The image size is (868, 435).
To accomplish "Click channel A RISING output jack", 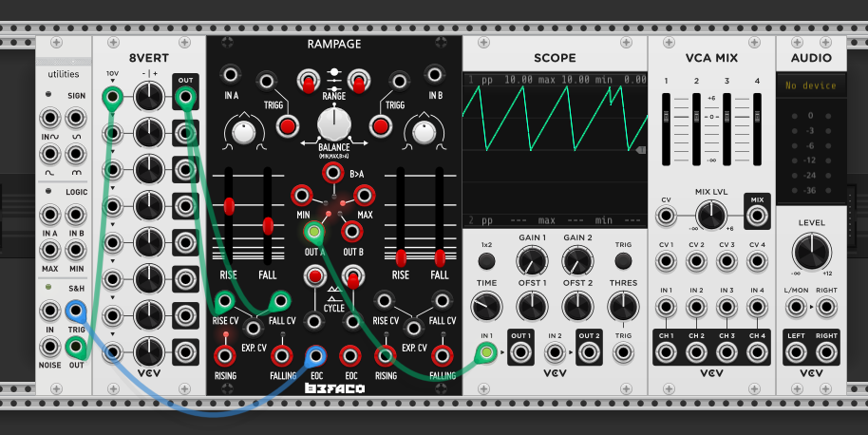I will pos(225,356).
